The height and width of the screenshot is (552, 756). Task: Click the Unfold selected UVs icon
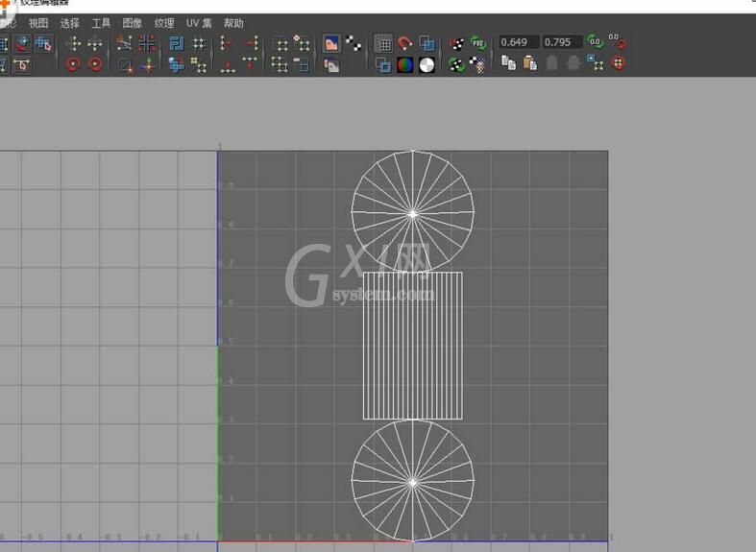point(177,64)
